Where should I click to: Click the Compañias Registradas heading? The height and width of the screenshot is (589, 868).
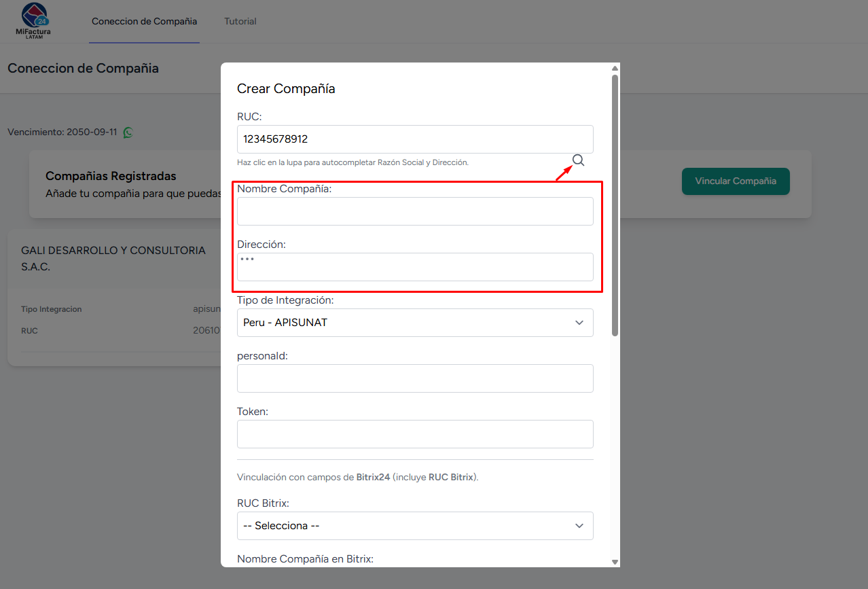coord(111,176)
